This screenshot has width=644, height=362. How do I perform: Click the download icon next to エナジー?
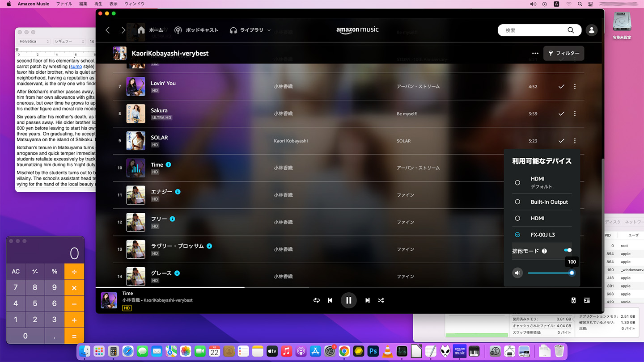click(178, 192)
